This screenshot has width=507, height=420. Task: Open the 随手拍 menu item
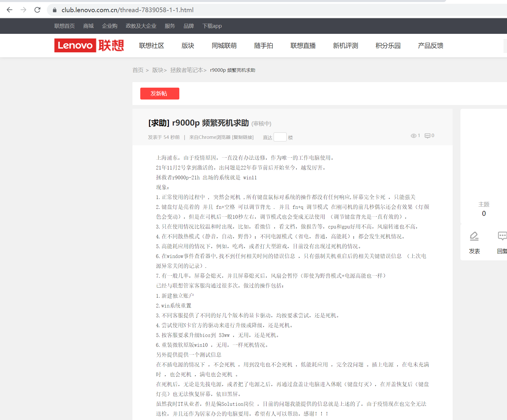pyautogui.click(x=263, y=46)
